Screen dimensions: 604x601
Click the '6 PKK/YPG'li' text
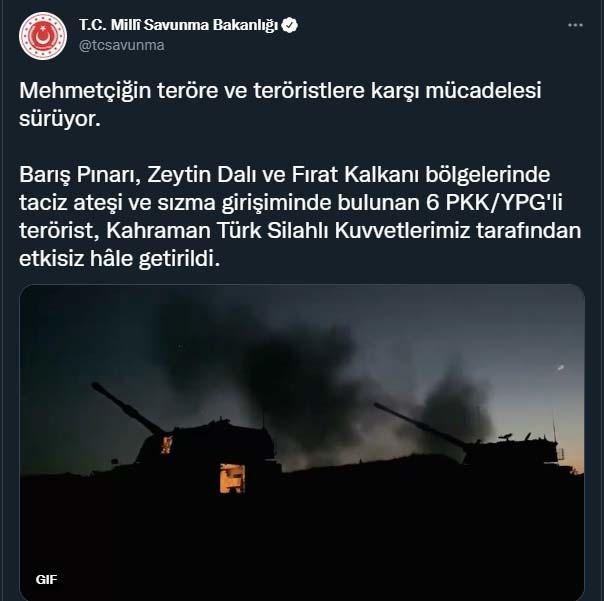494,203
